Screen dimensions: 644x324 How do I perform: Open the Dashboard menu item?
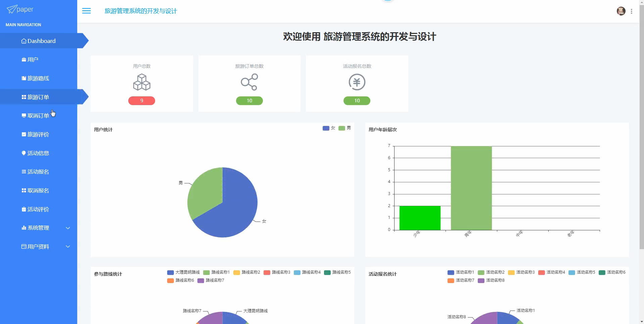click(x=39, y=41)
